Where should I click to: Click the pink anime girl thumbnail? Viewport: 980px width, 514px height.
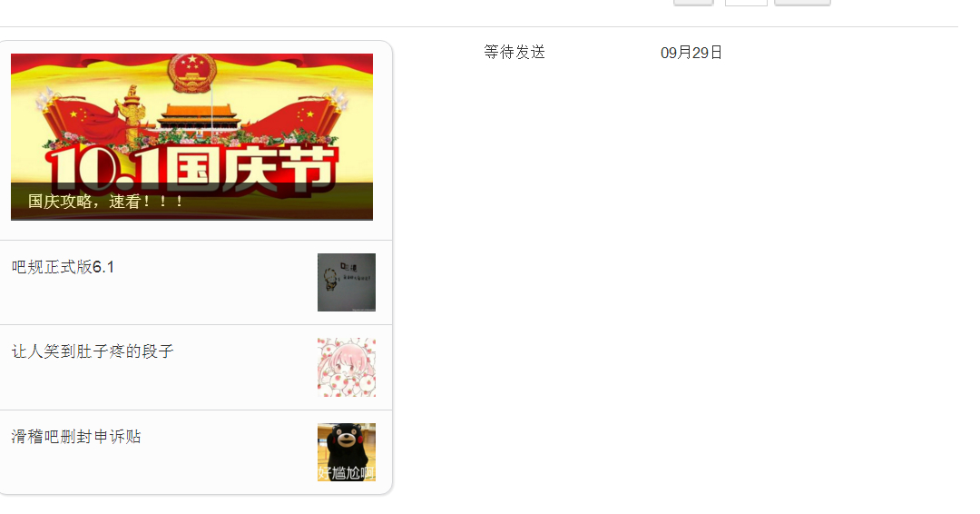347,367
